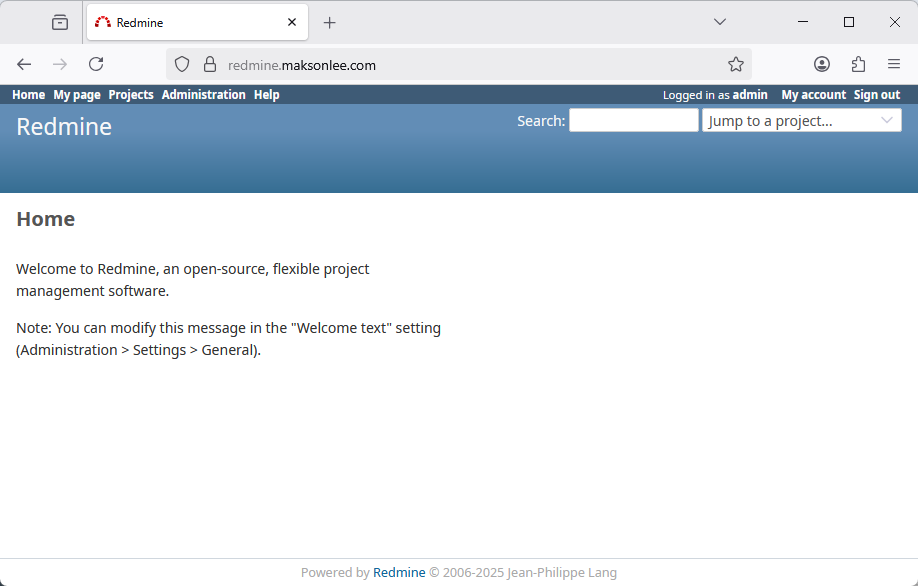Close the Redmine browser tab
This screenshot has height=586, width=918.
coord(292,22)
